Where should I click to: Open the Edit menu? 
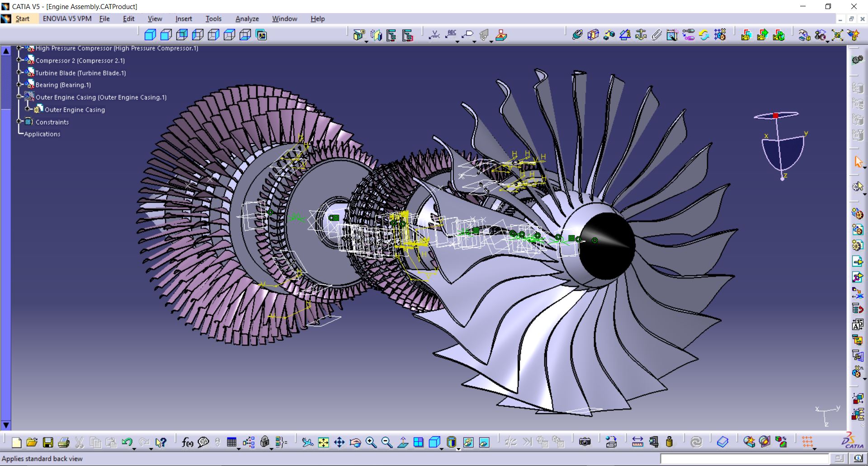click(129, 19)
